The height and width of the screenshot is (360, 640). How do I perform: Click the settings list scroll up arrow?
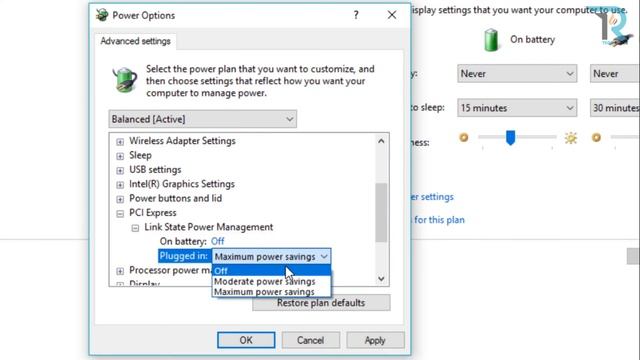point(381,141)
